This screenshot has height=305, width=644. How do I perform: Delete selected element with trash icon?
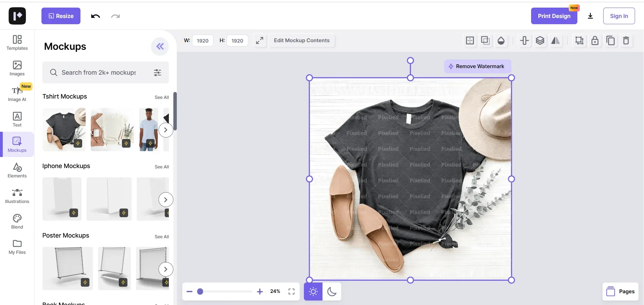pyautogui.click(x=626, y=41)
